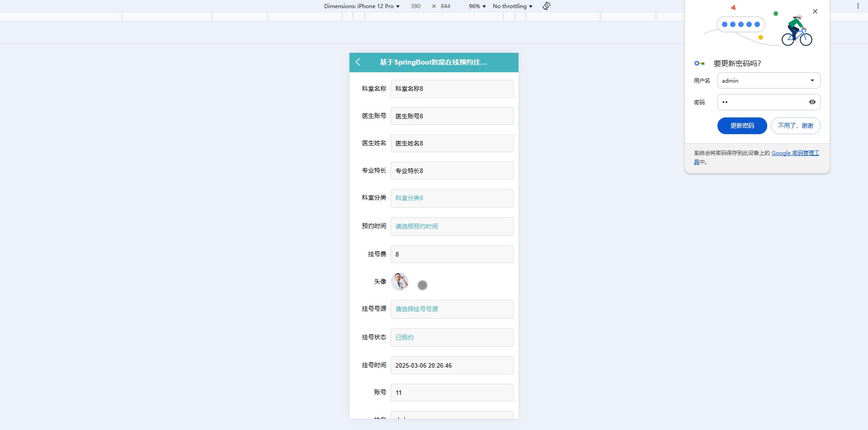Open the No throttling dropdown

pyautogui.click(x=513, y=6)
